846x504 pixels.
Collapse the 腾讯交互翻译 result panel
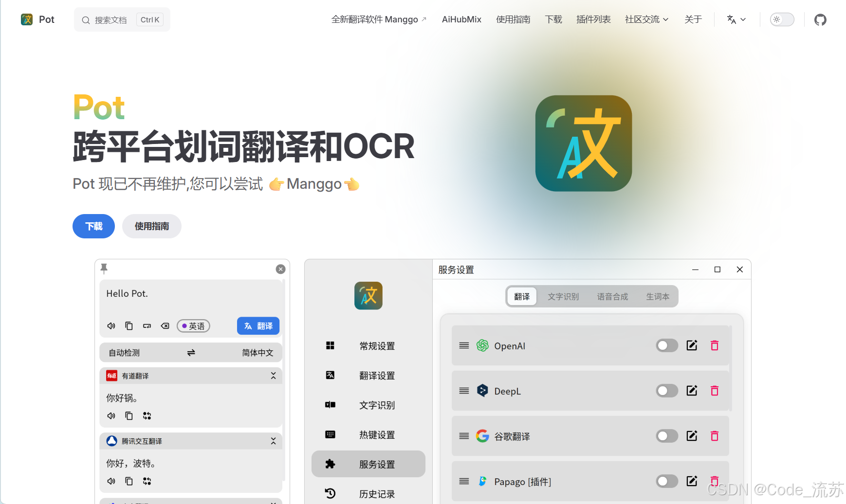[x=273, y=441]
